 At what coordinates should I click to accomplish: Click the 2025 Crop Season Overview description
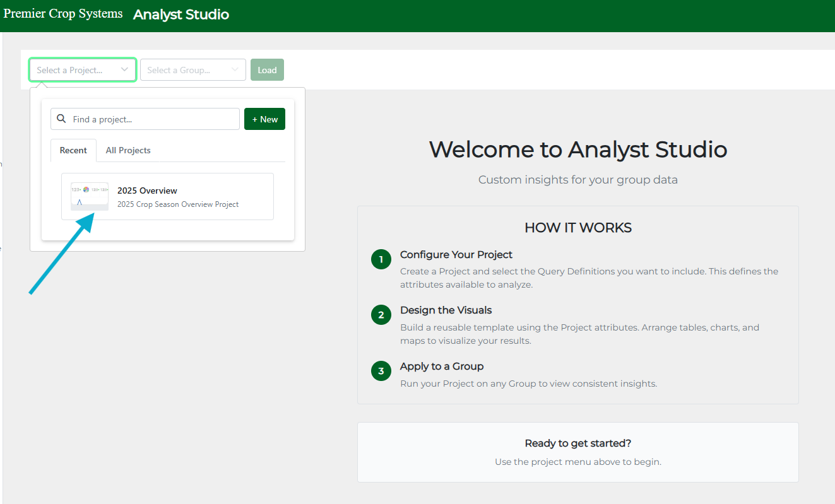pyautogui.click(x=178, y=204)
